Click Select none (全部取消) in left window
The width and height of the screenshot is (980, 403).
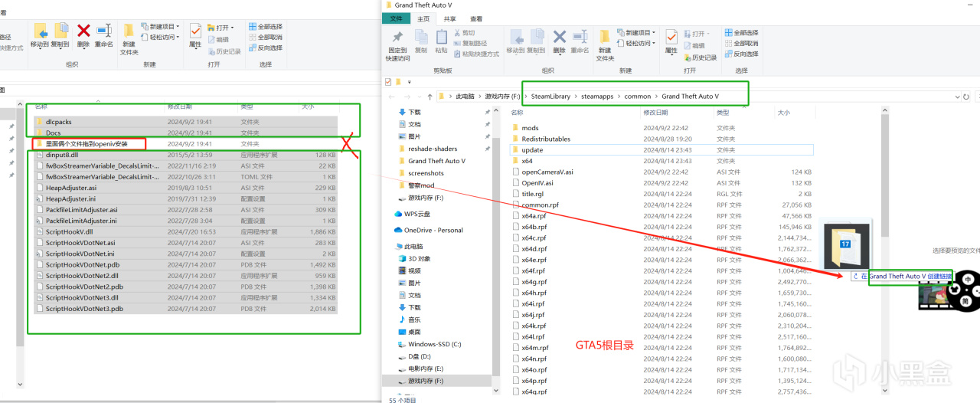[x=265, y=37]
